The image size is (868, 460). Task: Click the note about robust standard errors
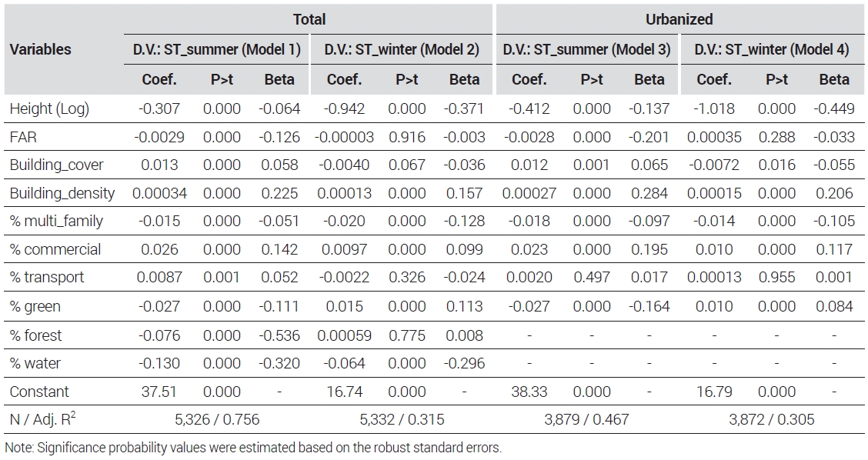coord(253,448)
